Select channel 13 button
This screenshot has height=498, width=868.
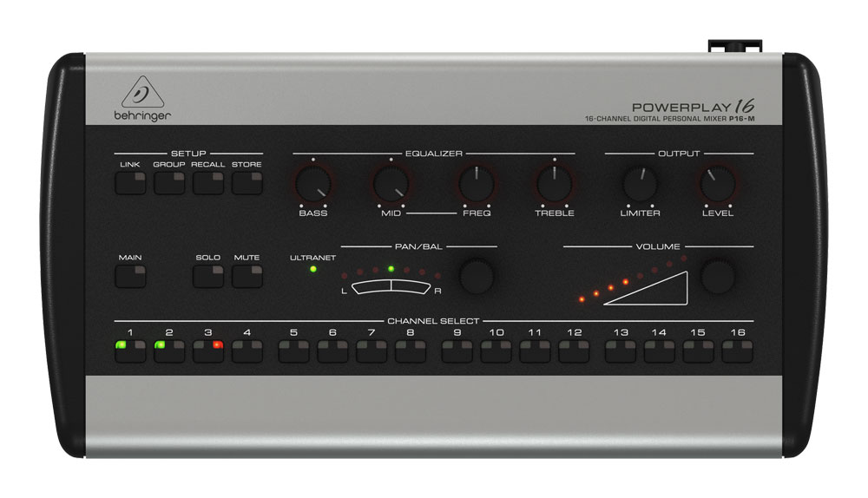coord(621,351)
